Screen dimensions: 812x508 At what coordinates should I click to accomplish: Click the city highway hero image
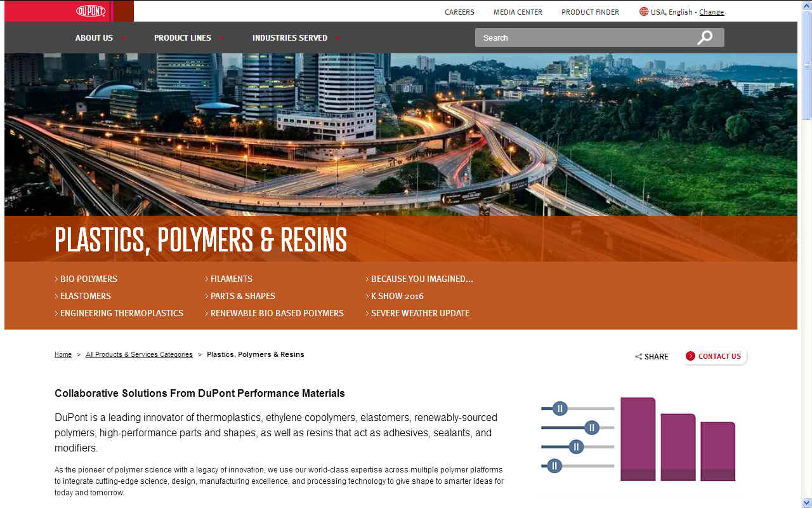pos(401,135)
